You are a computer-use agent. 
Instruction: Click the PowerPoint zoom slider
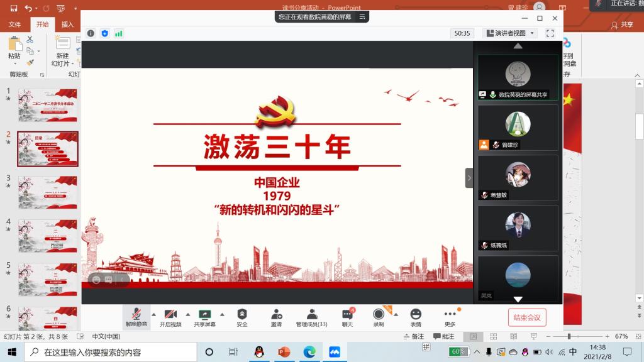point(569,336)
